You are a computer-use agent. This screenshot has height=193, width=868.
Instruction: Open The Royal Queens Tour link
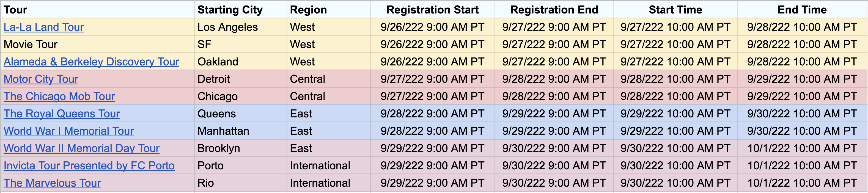click(x=61, y=114)
